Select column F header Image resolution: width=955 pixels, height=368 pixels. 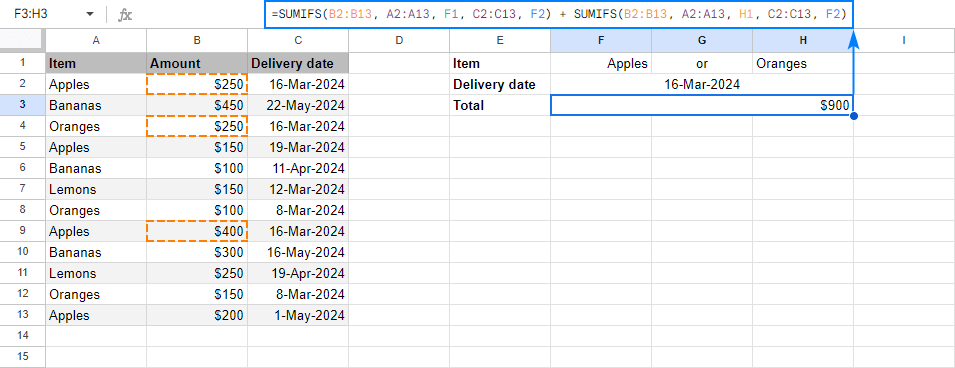601,40
